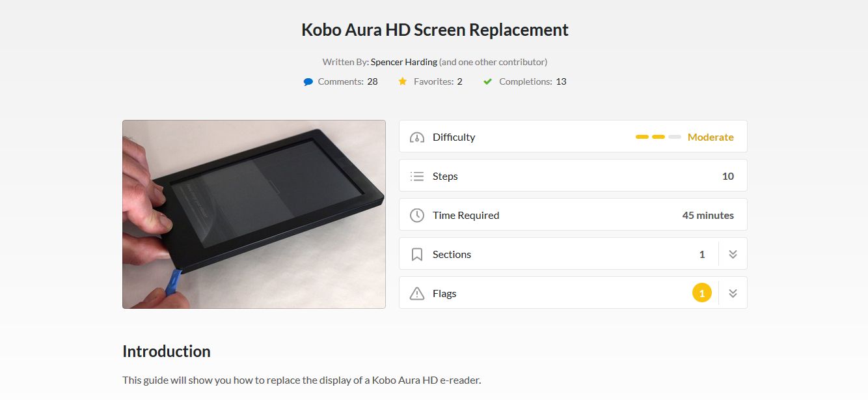Open Spencer Harding's author profile

click(x=403, y=61)
